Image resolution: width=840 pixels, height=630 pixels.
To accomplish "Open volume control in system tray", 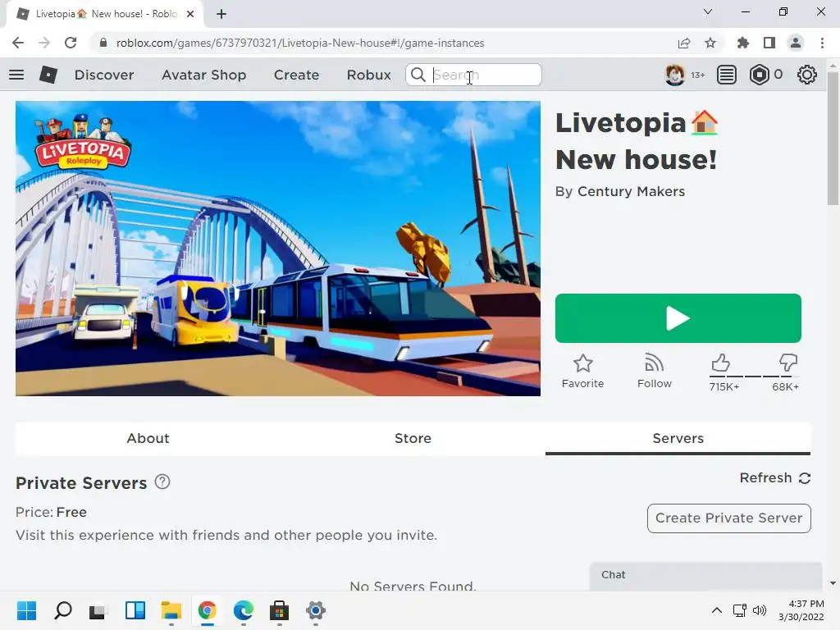I will [760, 610].
